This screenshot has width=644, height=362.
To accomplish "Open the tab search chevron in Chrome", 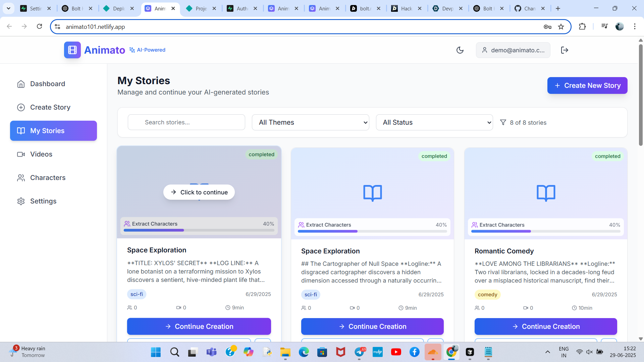I will [x=8, y=8].
